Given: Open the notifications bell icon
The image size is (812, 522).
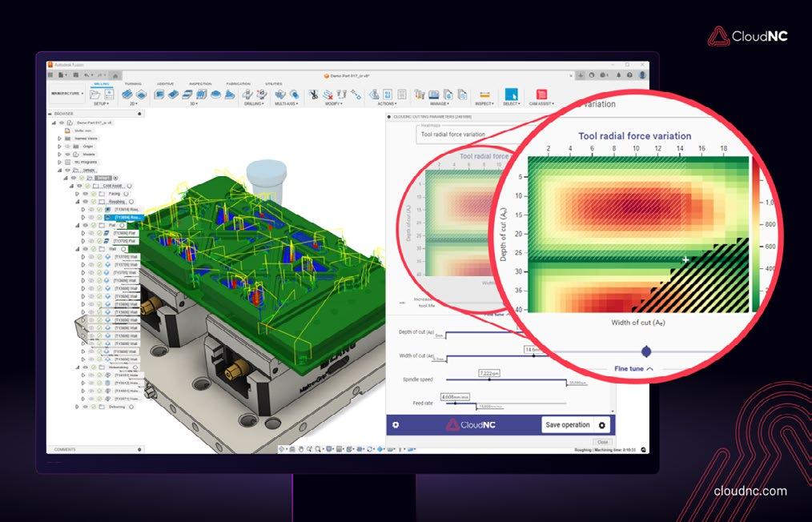Looking at the screenshot, I should pyautogui.click(x=618, y=75).
